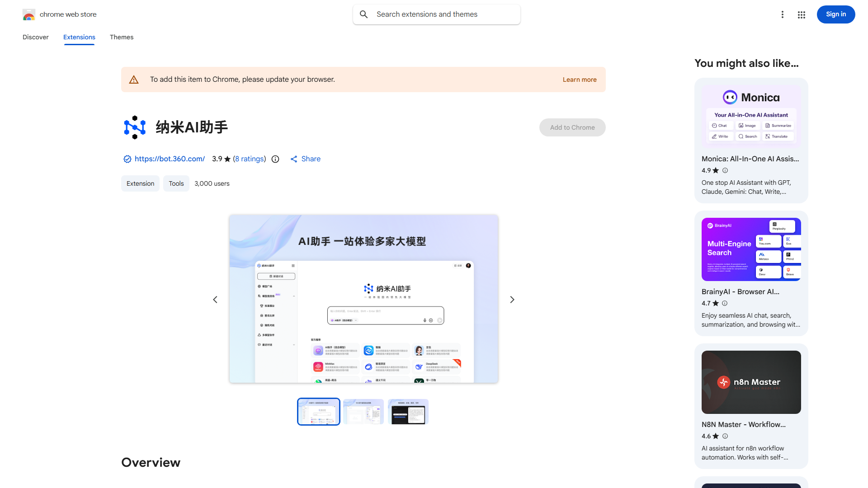Switch to the Themes tab

121,37
